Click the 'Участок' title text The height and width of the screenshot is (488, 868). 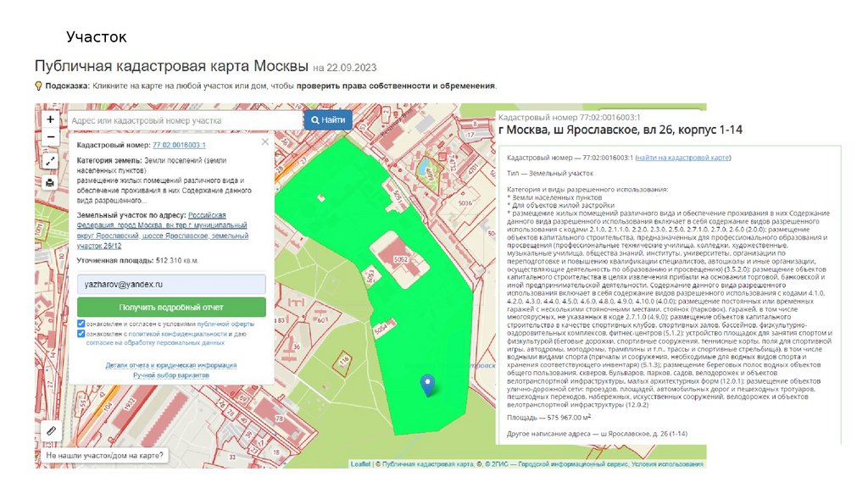point(97,37)
